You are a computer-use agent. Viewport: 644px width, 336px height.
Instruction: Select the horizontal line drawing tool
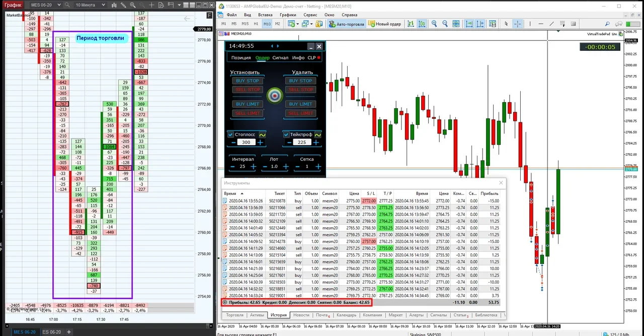[541, 24]
